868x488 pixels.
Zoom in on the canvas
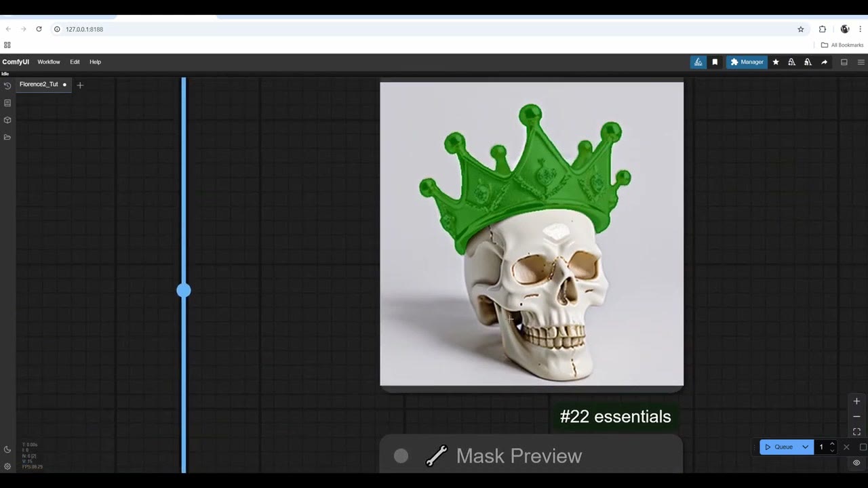pos(856,401)
